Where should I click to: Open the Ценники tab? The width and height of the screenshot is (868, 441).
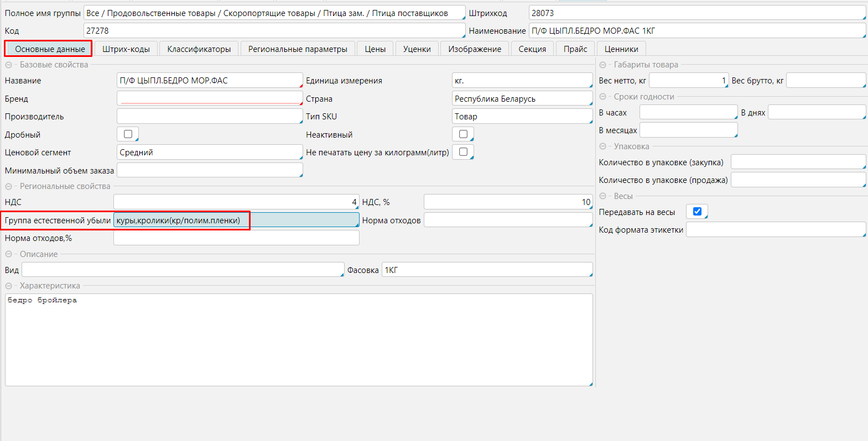[621, 49]
